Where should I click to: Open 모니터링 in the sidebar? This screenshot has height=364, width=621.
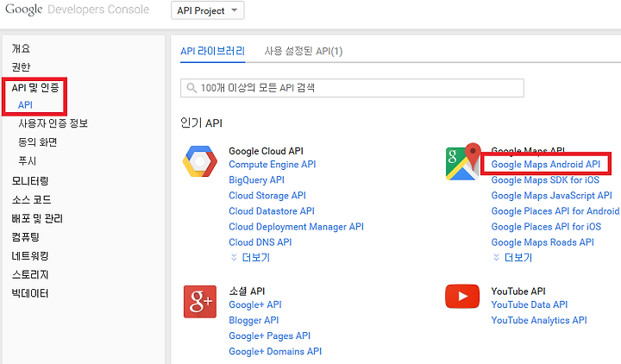pyautogui.click(x=30, y=181)
